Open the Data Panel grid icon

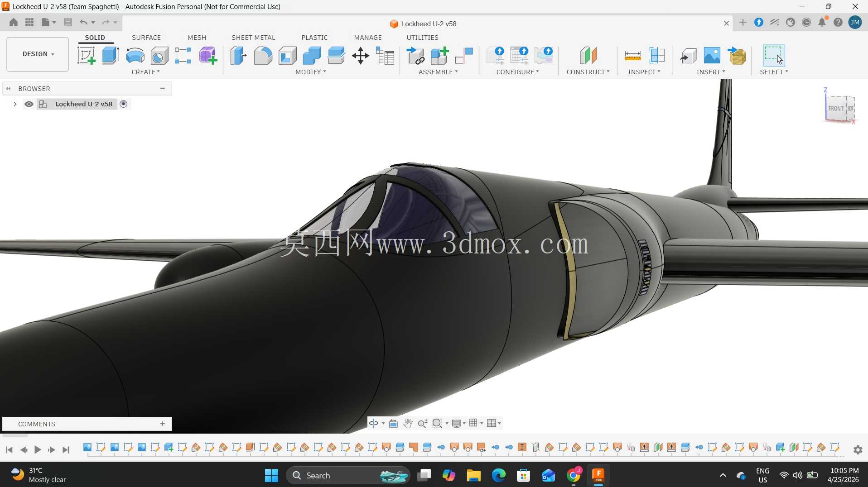[x=29, y=22]
